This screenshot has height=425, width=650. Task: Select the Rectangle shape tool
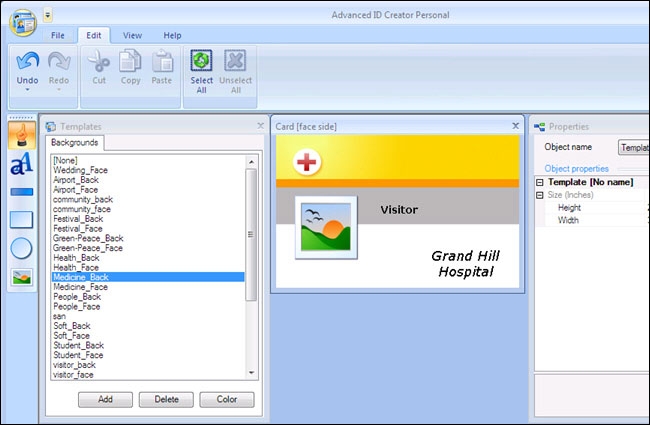22,219
